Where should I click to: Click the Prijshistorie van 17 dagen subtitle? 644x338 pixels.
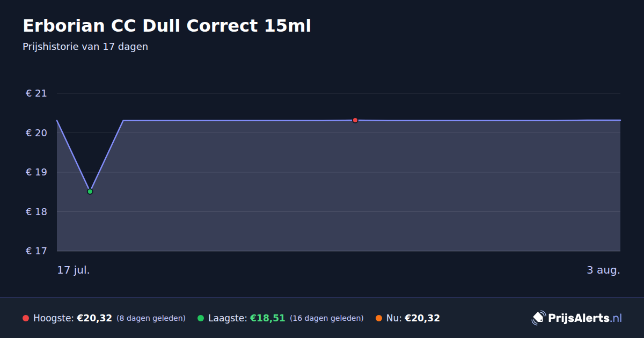click(x=85, y=47)
